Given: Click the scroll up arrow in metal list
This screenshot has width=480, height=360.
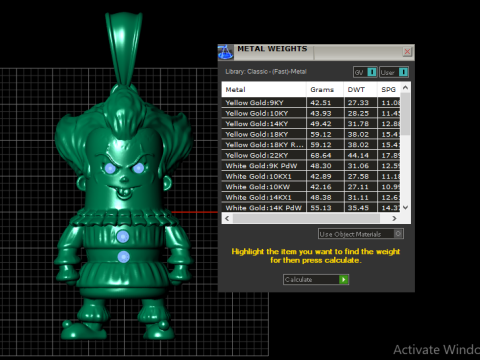Looking at the screenshot, I should [405, 88].
